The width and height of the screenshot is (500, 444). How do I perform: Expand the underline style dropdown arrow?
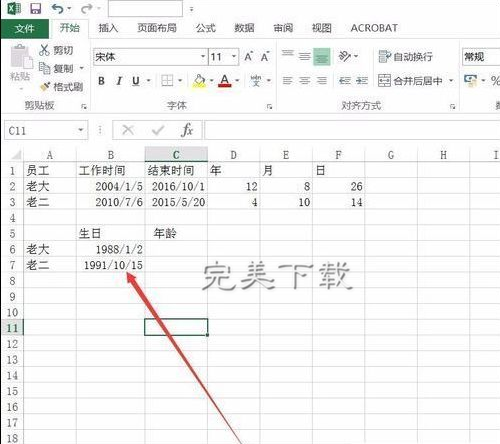149,81
